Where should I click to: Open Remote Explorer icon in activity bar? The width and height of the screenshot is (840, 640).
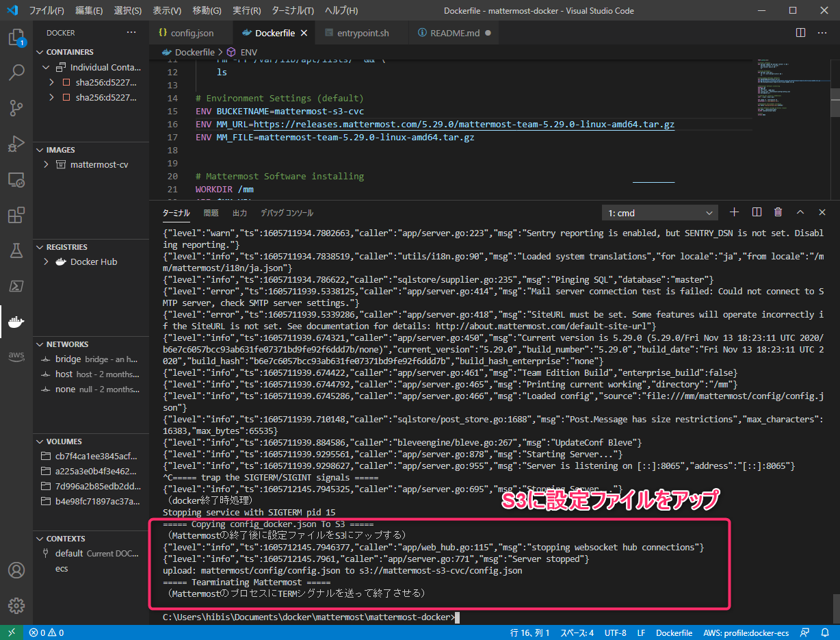[16, 179]
